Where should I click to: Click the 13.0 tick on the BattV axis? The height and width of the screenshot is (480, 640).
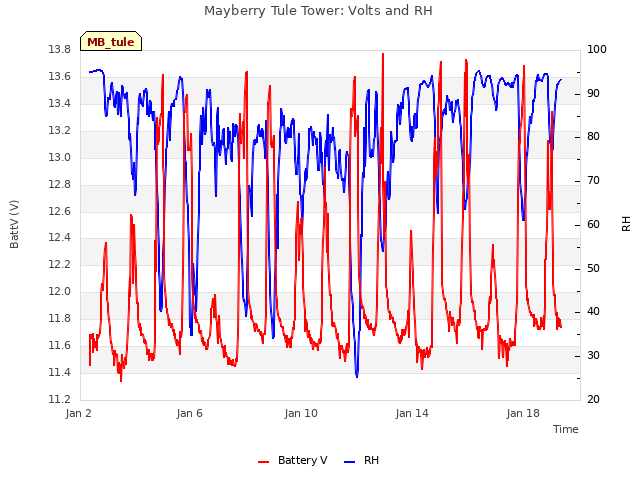60,157
